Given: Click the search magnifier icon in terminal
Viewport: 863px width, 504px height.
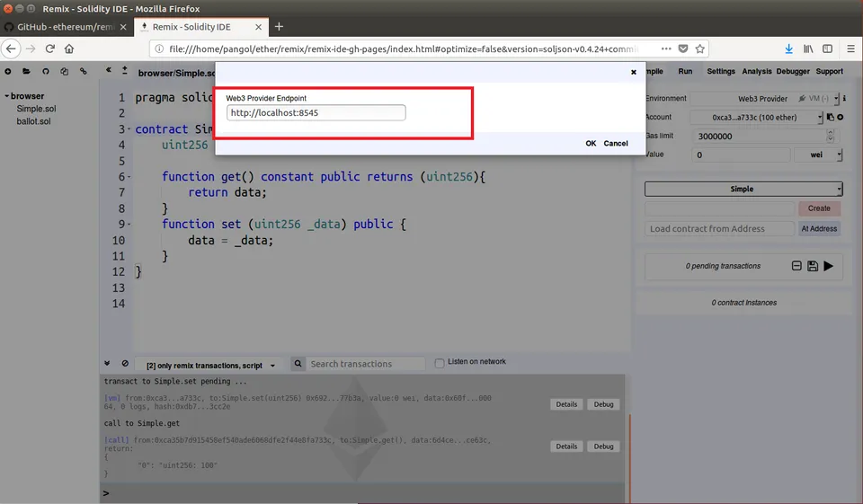Looking at the screenshot, I should [298, 363].
